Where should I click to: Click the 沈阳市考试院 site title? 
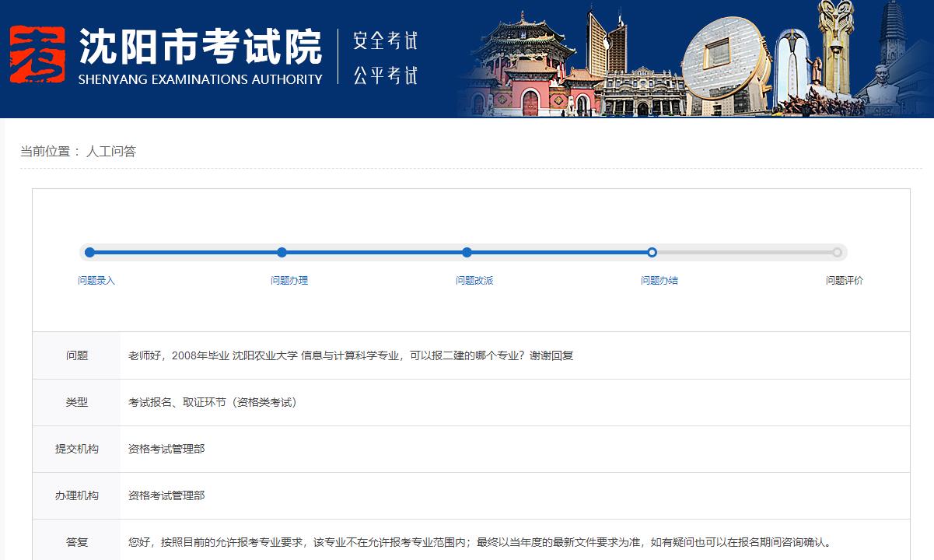click(198, 48)
